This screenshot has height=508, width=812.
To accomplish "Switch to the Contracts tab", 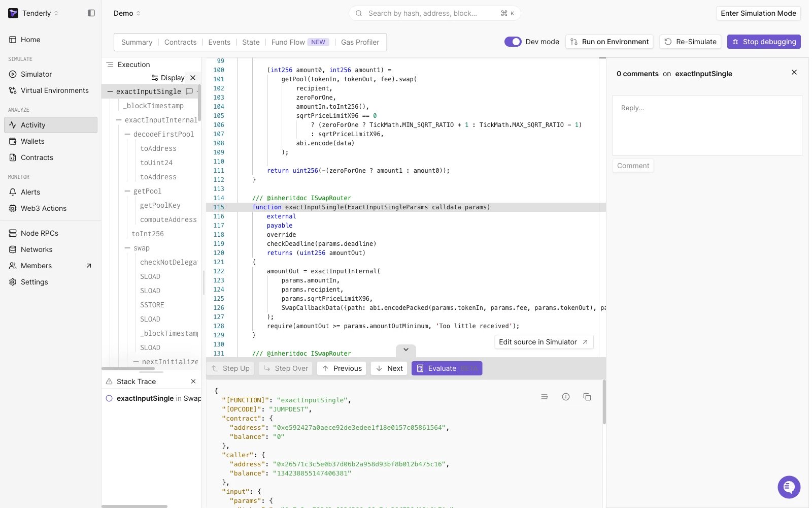I will [x=180, y=42].
